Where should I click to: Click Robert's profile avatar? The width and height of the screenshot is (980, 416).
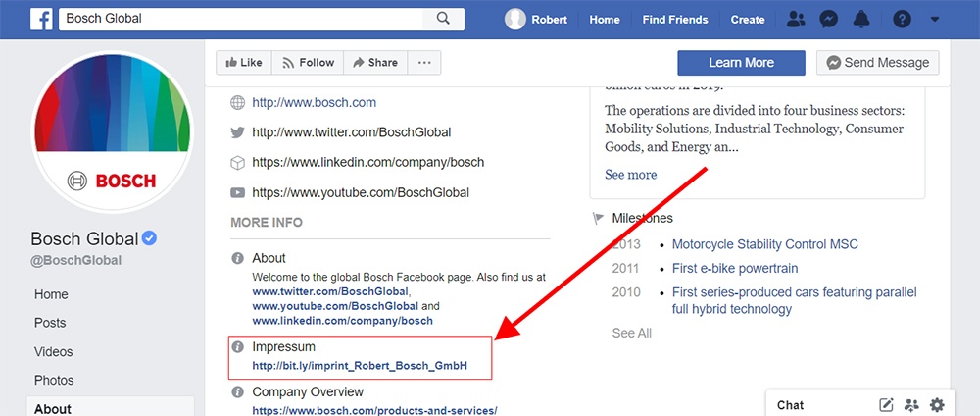pyautogui.click(x=515, y=19)
